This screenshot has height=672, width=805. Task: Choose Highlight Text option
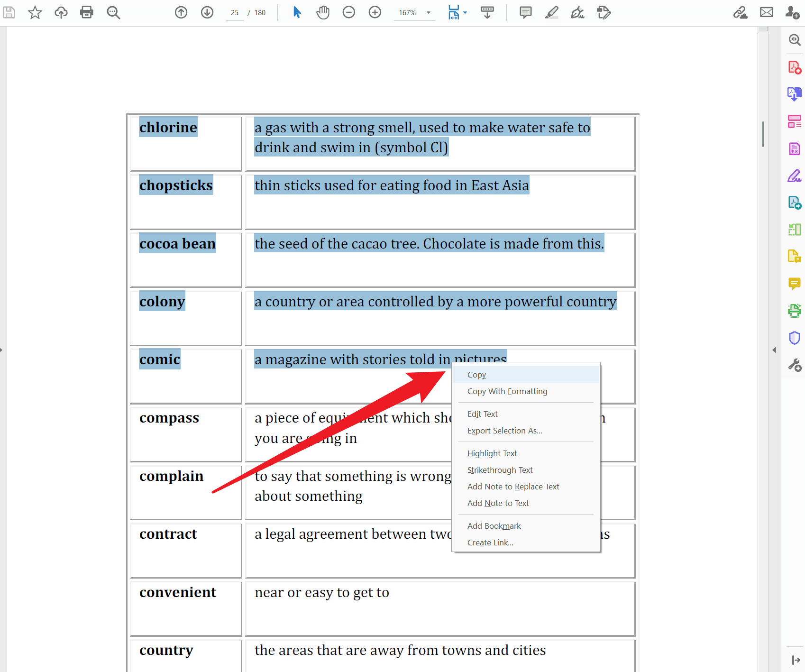coord(526,453)
